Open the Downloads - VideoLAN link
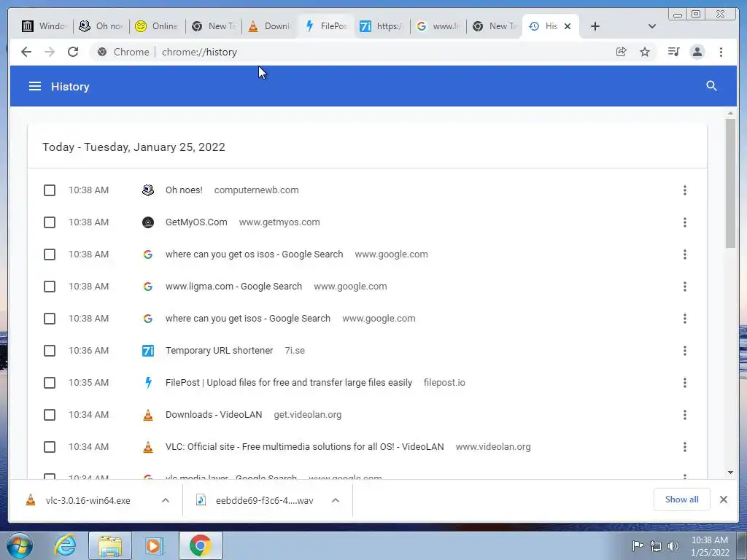Screen dimensions: 747x560 (x=214, y=415)
